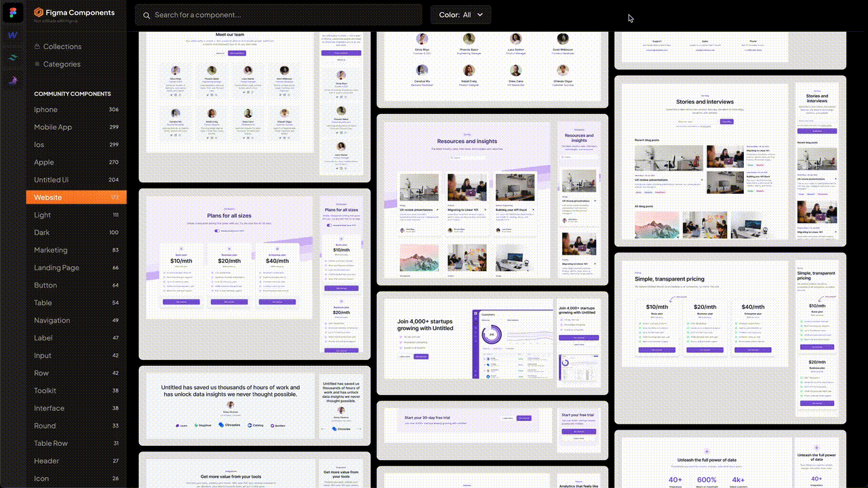
Task: Choose the Navigation category
Action: pos(76,321)
